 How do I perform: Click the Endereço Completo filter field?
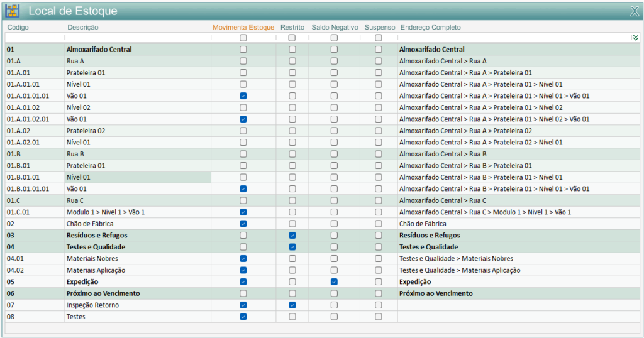tap(513, 38)
